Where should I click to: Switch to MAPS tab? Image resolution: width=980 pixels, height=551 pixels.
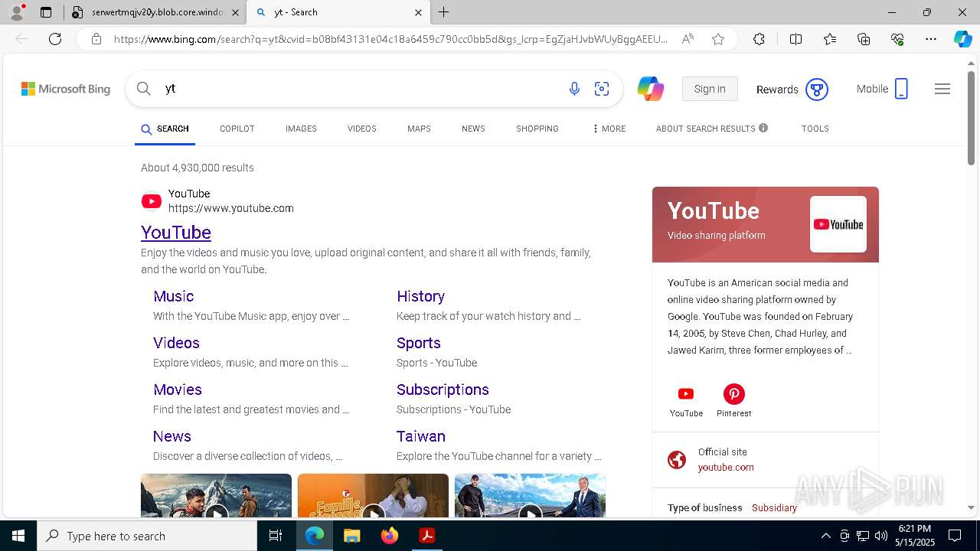(419, 129)
